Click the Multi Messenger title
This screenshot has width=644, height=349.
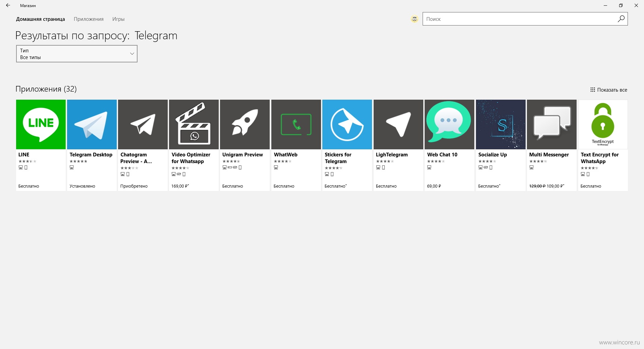tap(549, 155)
